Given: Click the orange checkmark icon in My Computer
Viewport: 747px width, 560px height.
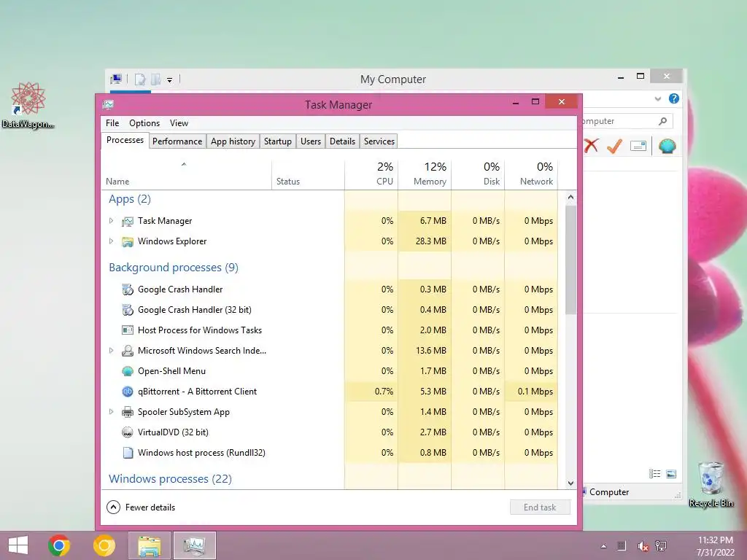Looking at the screenshot, I should [614, 146].
